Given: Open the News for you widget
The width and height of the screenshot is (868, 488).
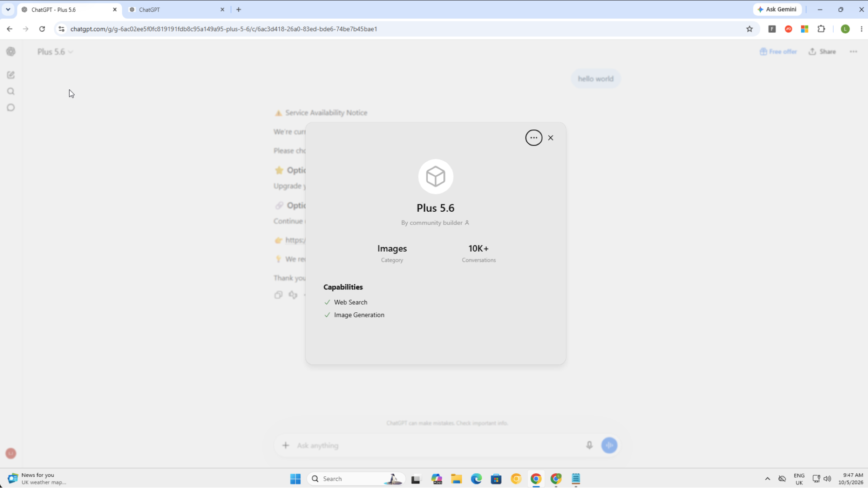Looking at the screenshot, I should [x=37, y=479].
